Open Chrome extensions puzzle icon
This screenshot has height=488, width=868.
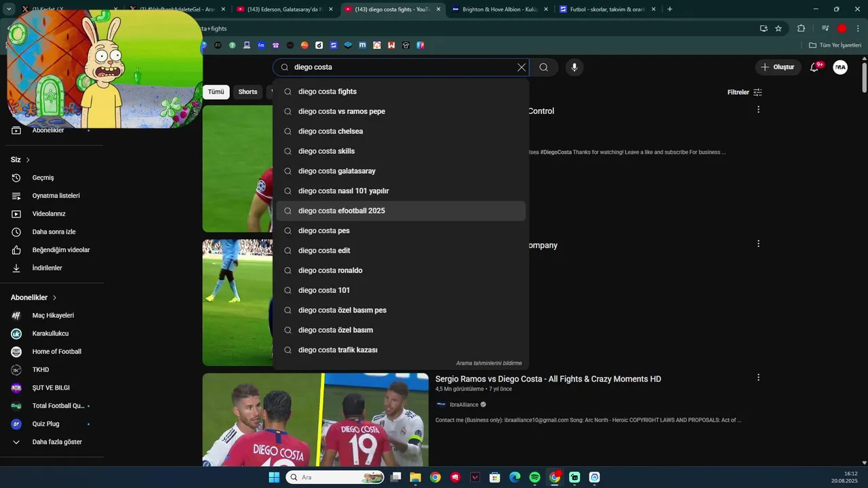pos(801,28)
